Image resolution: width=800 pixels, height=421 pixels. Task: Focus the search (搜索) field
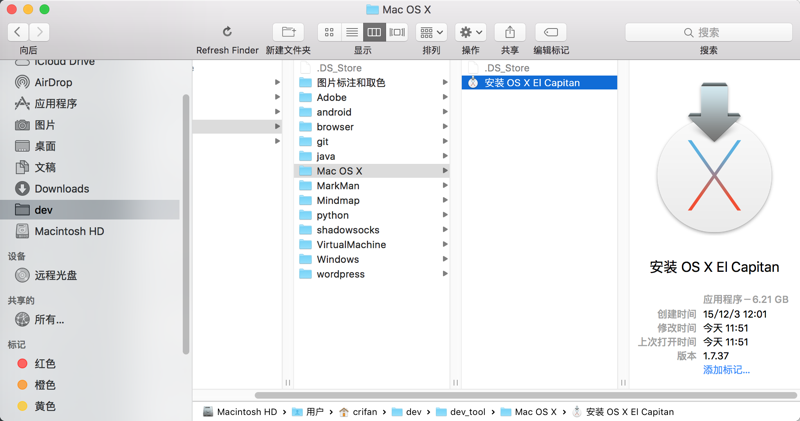coord(709,32)
